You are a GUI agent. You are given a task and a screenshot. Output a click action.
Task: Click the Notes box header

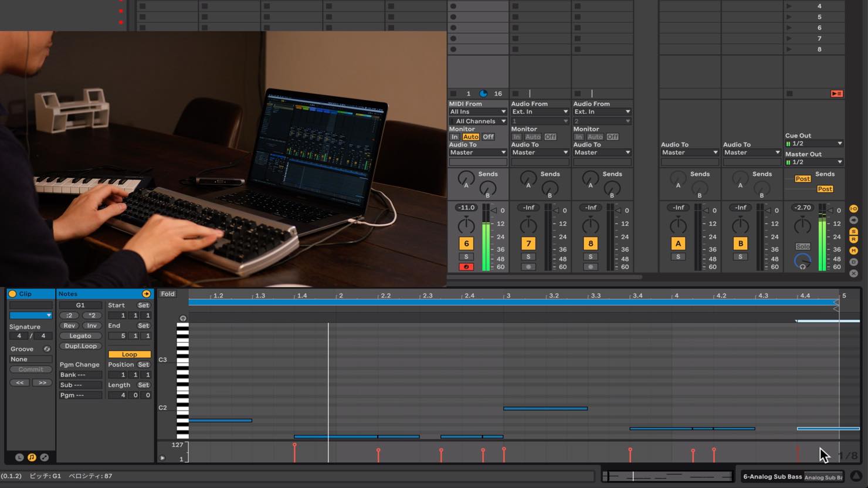coord(104,294)
